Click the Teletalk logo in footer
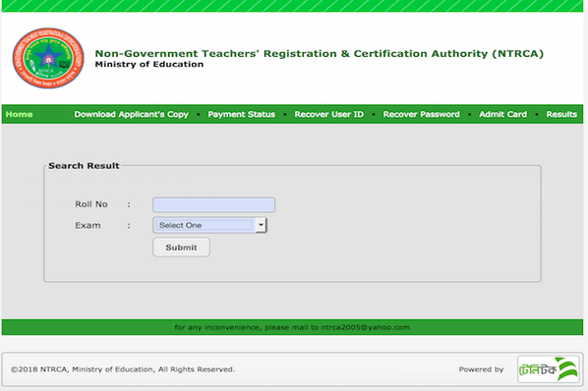This screenshot has height=391, width=588. coord(549,369)
